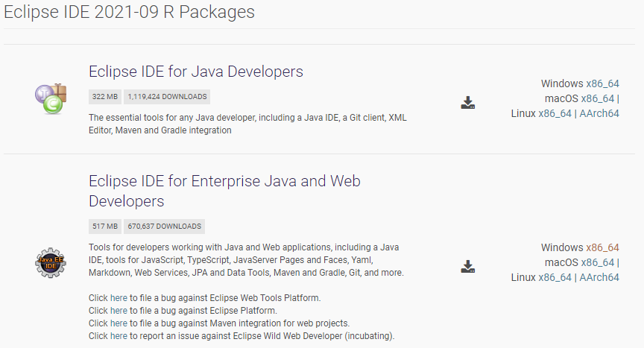
Task: Click the 670,637 DOWNLOADS badge
Action: 164,227
